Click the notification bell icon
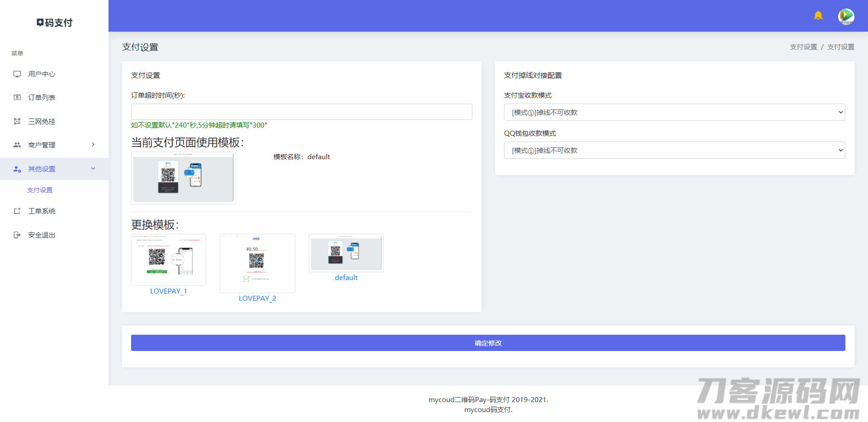 pos(818,16)
